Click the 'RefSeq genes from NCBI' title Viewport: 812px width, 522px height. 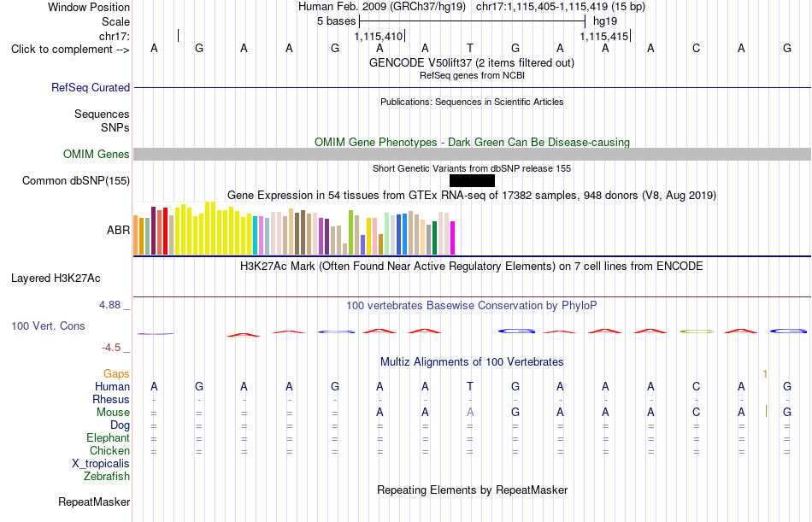[x=472, y=75]
